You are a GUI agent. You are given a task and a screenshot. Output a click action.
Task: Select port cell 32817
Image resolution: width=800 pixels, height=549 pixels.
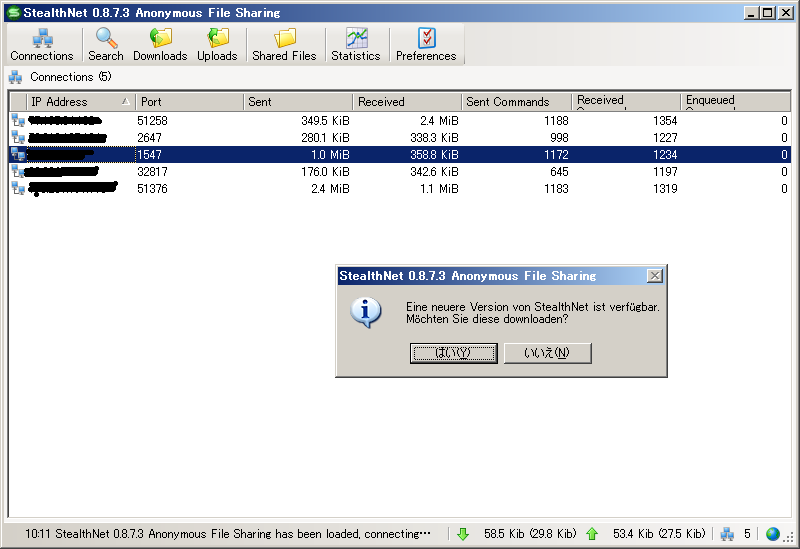coord(152,171)
